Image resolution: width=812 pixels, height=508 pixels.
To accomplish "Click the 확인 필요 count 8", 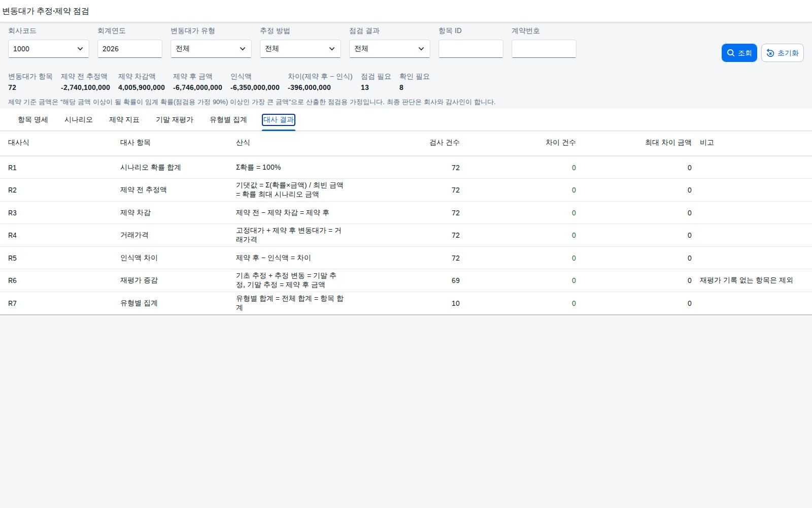I will (401, 87).
